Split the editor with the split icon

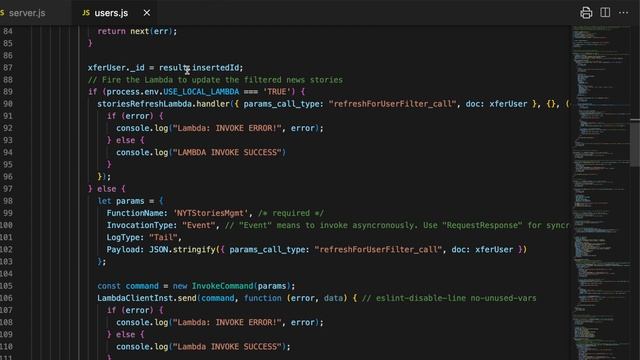605,13
